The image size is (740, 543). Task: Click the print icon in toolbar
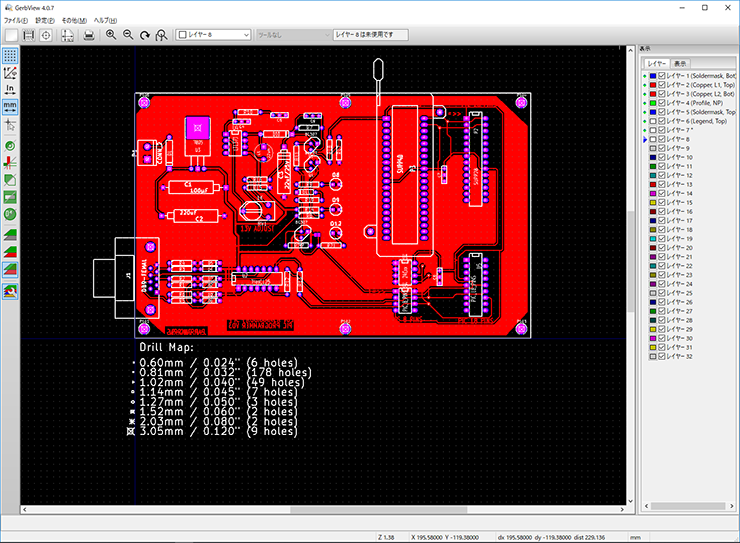(x=89, y=35)
